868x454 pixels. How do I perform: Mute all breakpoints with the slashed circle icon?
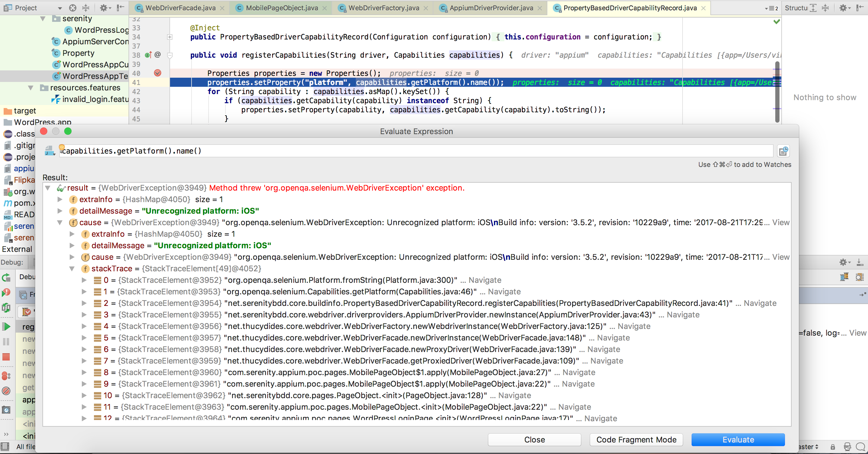tap(6, 391)
